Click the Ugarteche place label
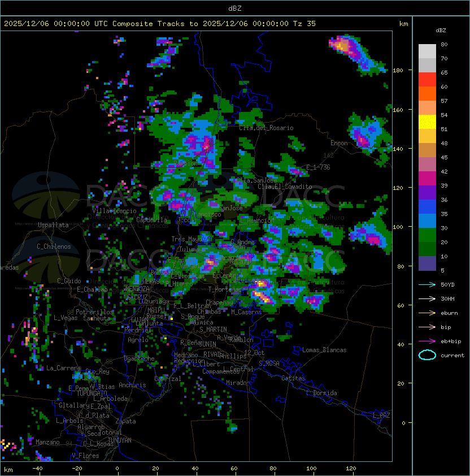Image resolution: width=470 pixels, height=476 pixels. pyautogui.click(x=139, y=358)
